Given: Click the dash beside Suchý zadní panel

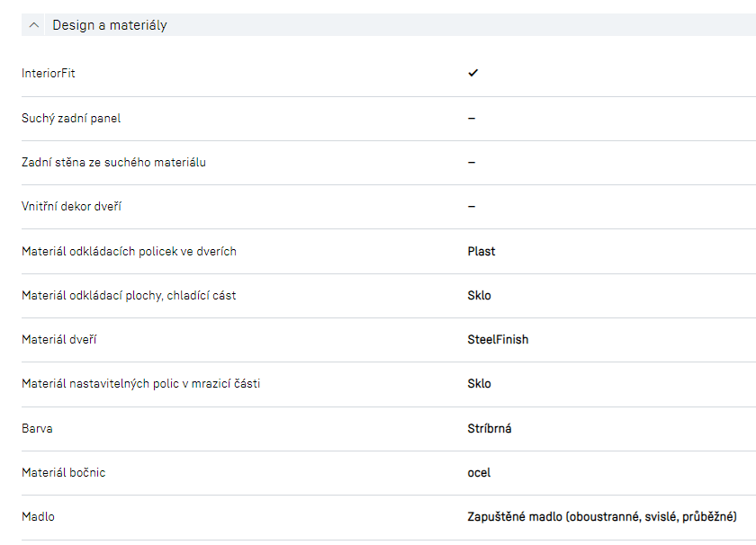Looking at the screenshot, I should tap(472, 118).
